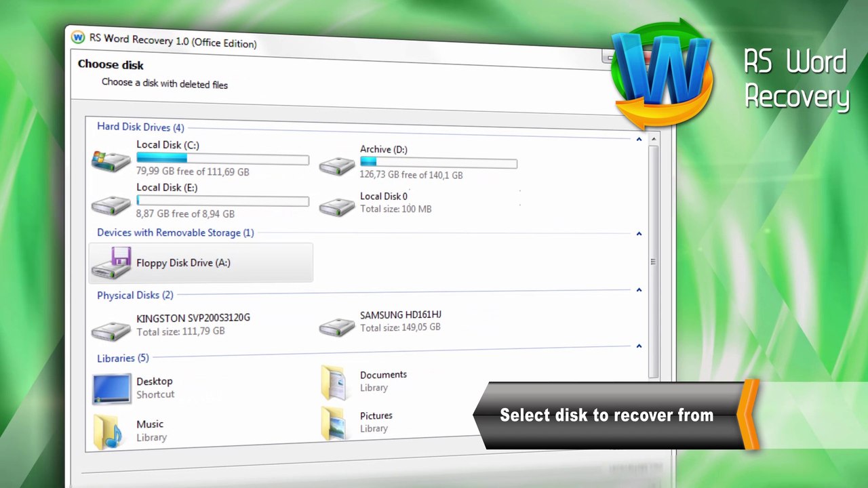Pick the Desktop shortcut icon
The height and width of the screenshot is (488, 868).
click(111, 389)
